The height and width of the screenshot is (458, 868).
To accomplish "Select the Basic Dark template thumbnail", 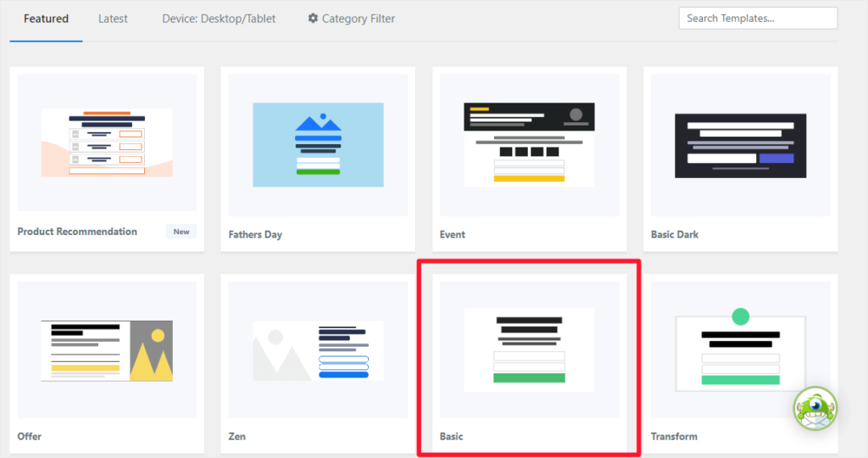I will pos(741,145).
